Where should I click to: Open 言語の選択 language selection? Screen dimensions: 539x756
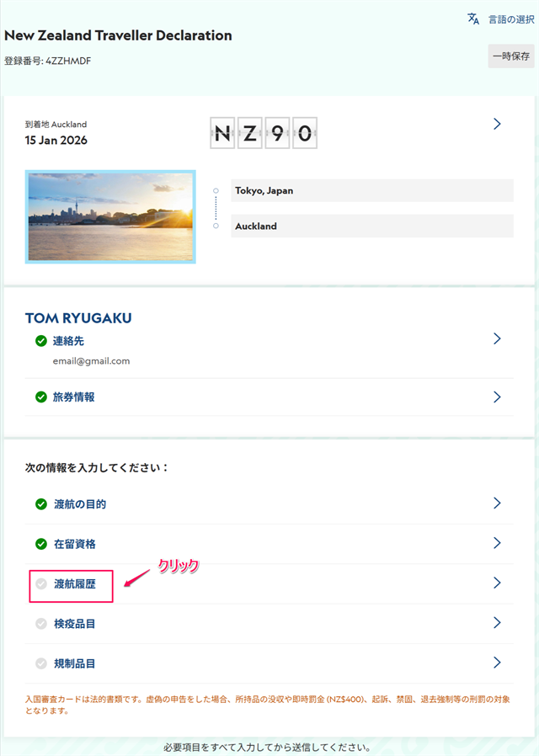pos(511,19)
